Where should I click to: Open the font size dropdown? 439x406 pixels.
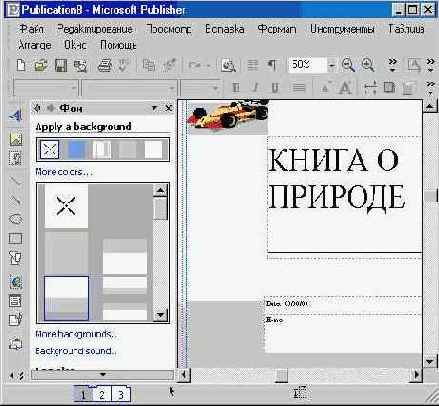click(x=215, y=88)
